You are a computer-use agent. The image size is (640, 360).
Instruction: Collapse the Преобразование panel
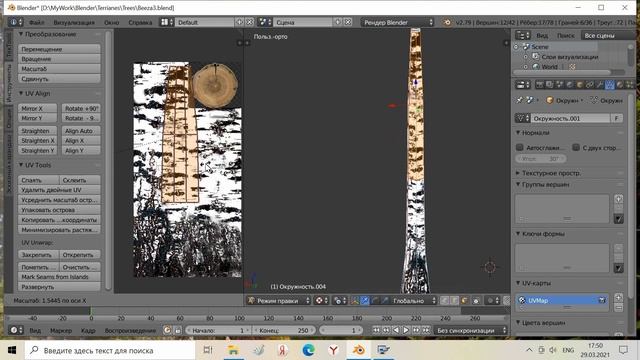(21, 34)
